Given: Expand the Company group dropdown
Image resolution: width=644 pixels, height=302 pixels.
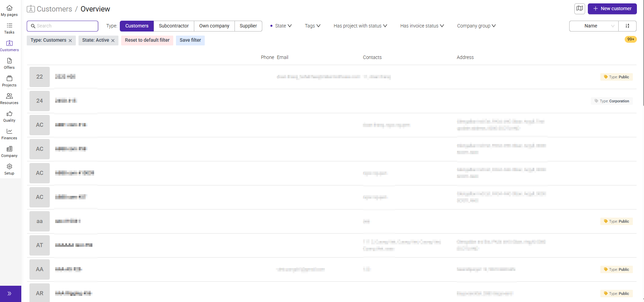Looking at the screenshot, I should (476, 26).
